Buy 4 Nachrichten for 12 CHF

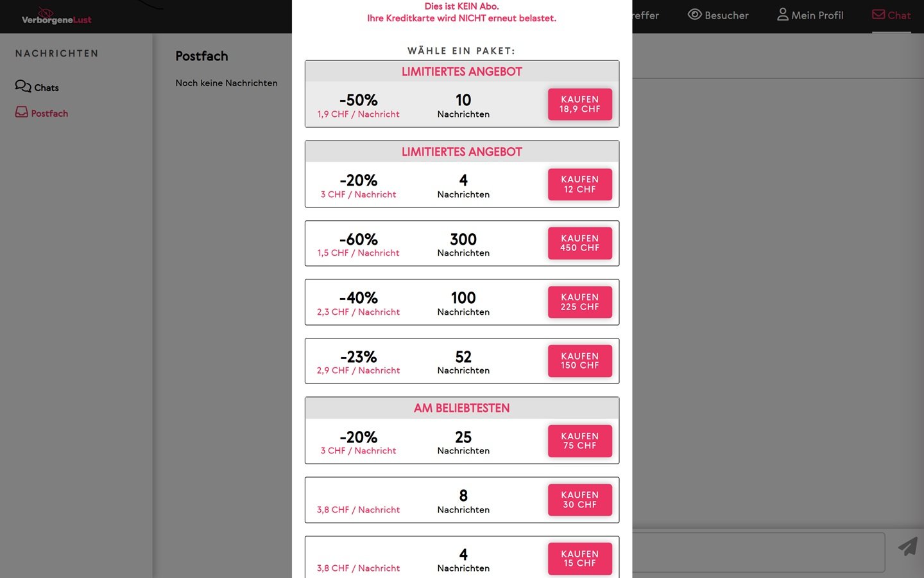pos(579,184)
